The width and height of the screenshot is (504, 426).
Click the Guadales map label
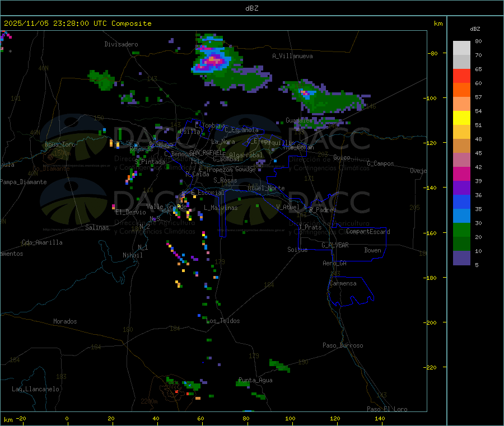click(x=299, y=120)
